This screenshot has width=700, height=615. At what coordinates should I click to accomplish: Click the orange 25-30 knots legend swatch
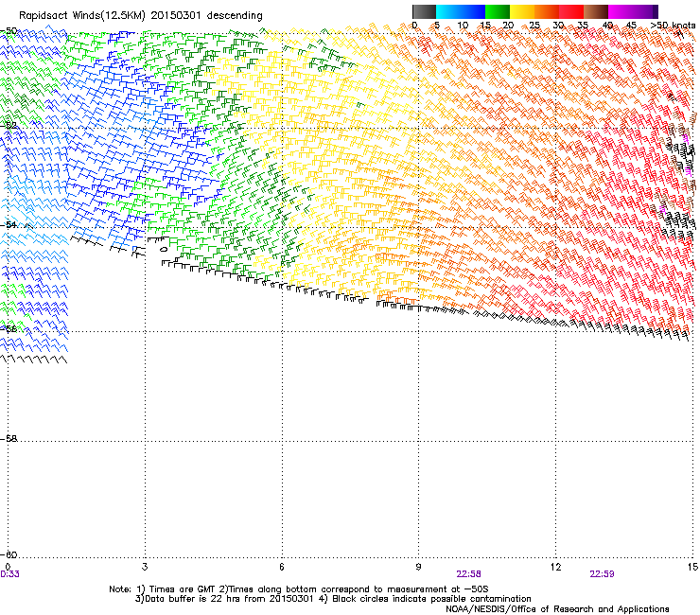click(547, 11)
